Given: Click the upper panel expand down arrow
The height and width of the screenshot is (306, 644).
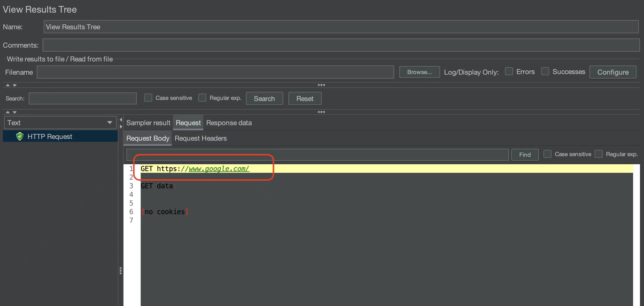Looking at the screenshot, I should (15, 85).
